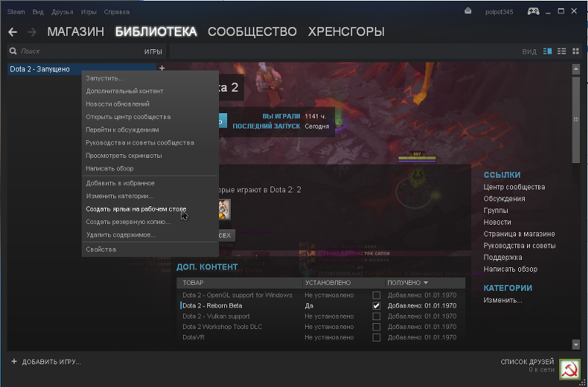Open the Справка menu
588x387 pixels.
pos(117,12)
